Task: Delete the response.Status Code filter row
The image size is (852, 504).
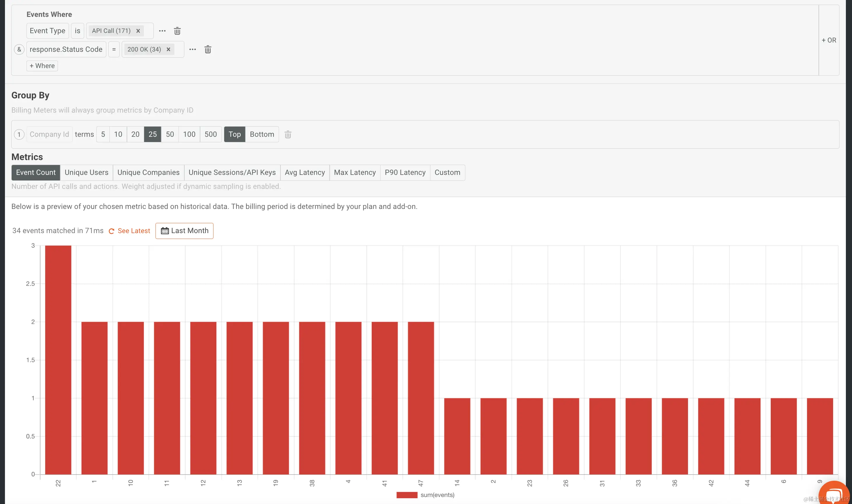Action: [x=208, y=49]
